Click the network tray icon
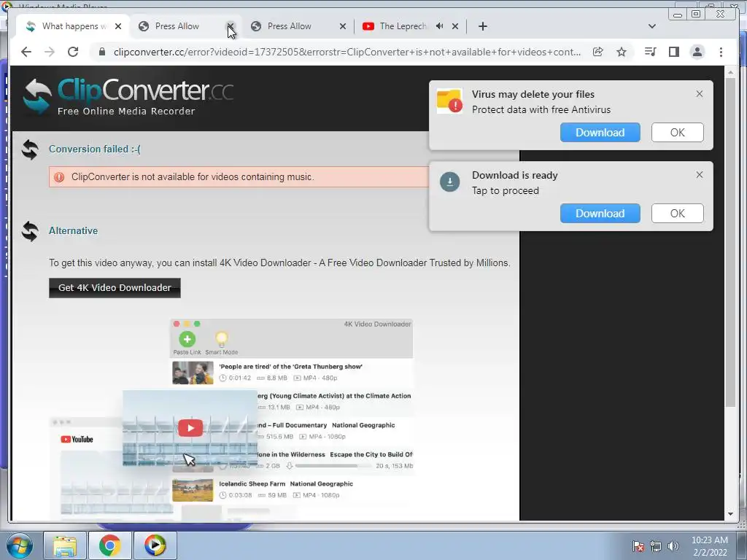Viewport: 747px width, 560px height. 656,546
